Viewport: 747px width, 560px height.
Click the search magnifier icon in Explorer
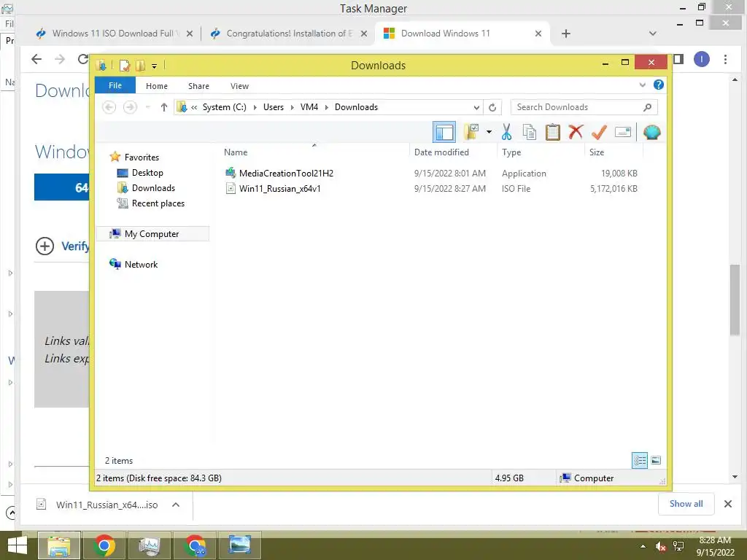647,107
